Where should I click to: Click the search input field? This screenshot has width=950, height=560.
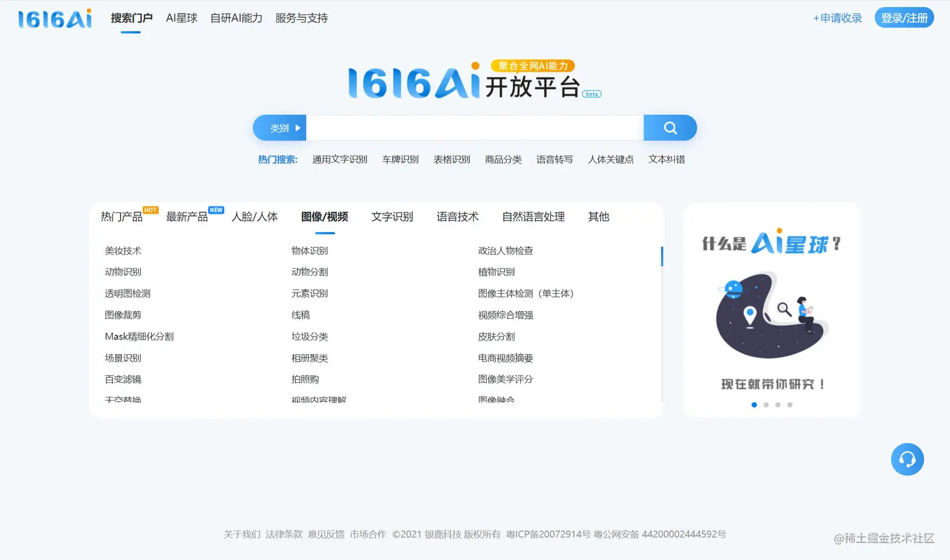click(475, 128)
